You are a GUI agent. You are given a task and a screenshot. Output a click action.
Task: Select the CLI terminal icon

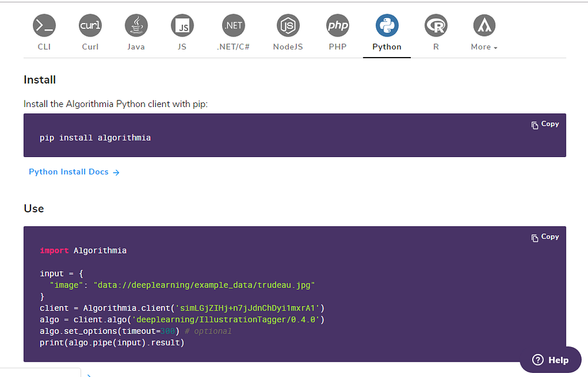[44, 25]
